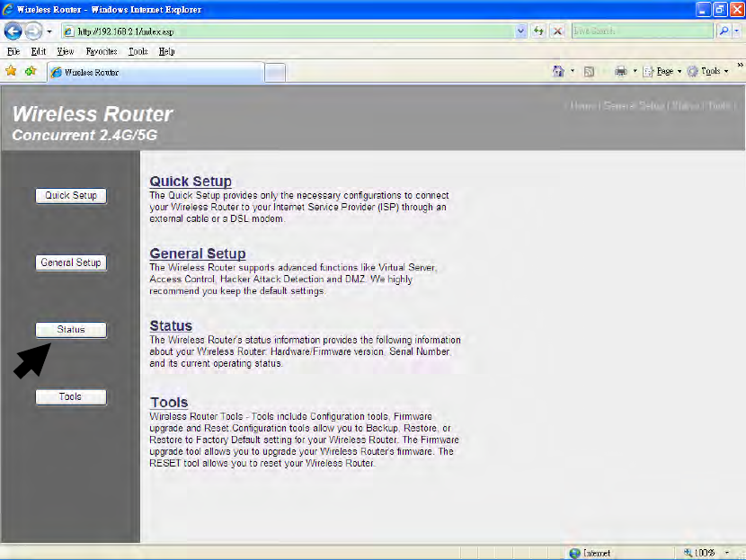746x560 pixels.
Task: Click Add to Favorites star-plus icon
Action: pyautogui.click(x=31, y=71)
